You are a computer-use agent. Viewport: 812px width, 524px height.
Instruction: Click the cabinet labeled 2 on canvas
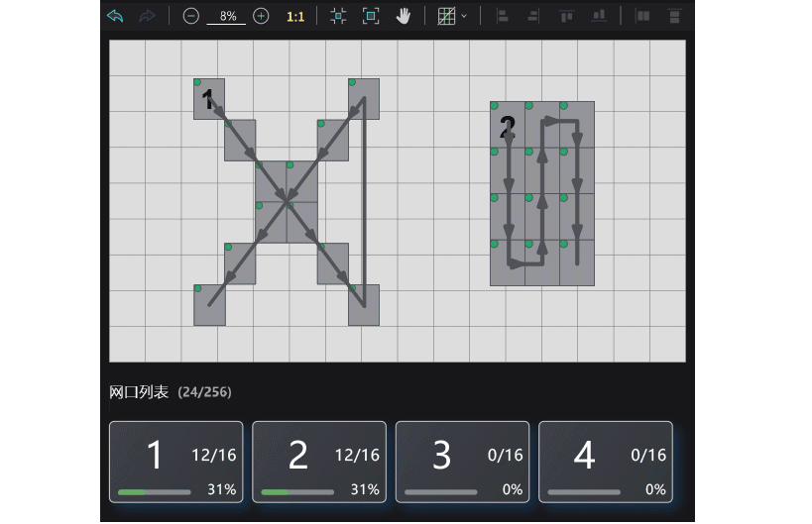click(508, 126)
